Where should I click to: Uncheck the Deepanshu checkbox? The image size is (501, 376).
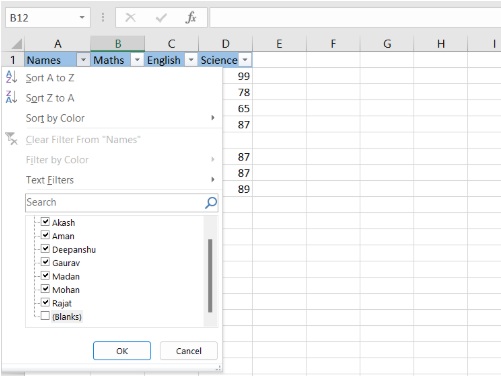[45, 248]
